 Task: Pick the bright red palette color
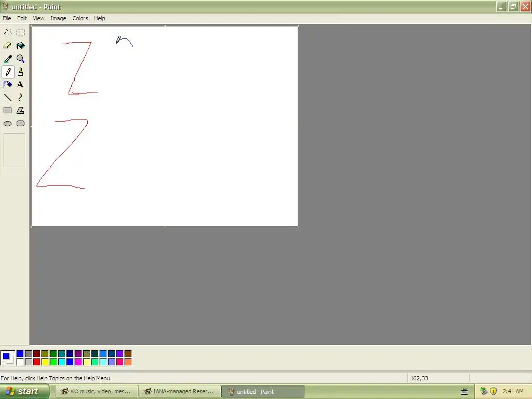[x=37, y=362]
